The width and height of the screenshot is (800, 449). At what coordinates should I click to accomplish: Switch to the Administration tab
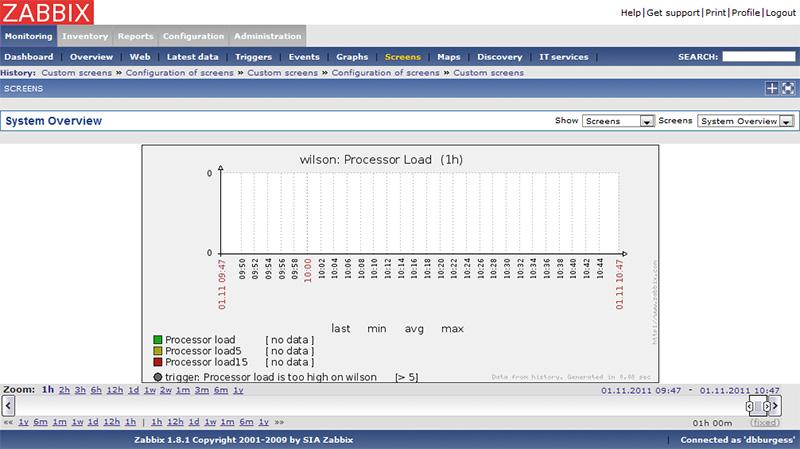[267, 36]
